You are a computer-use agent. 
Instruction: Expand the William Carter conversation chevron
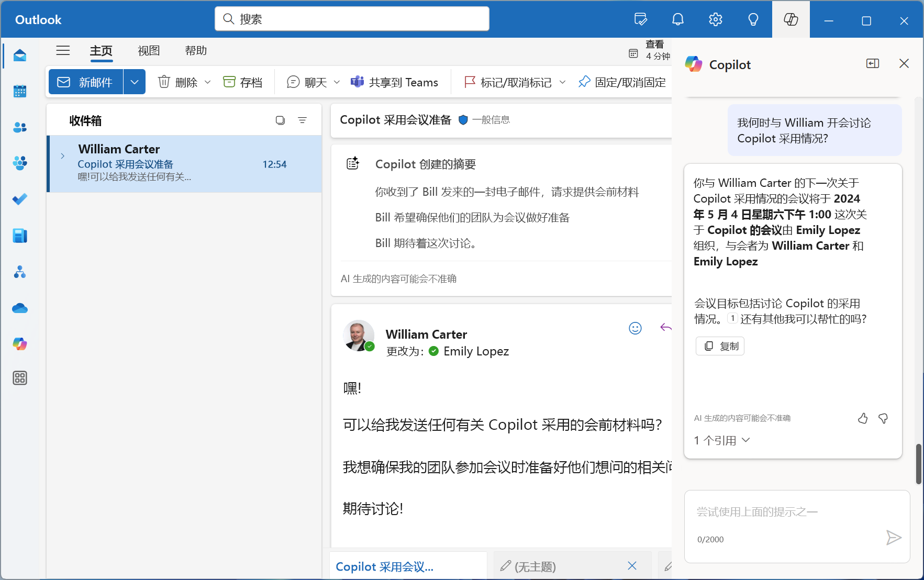(x=62, y=156)
